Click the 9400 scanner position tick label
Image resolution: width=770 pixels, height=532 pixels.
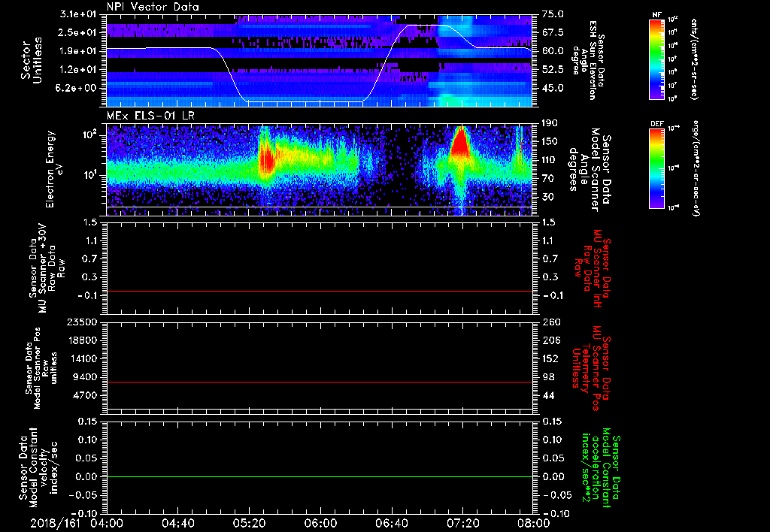(85, 377)
